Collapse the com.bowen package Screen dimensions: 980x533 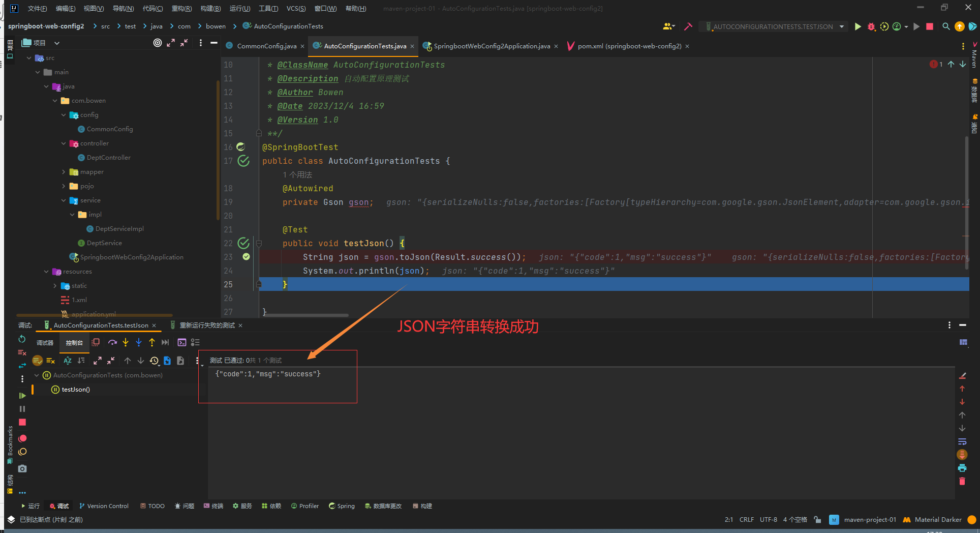pyautogui.click(x=55, y=101)
